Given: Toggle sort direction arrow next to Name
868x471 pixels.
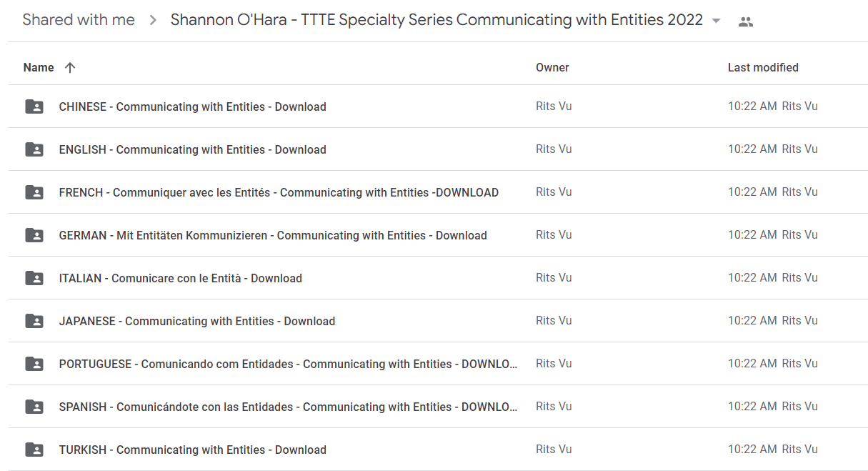Looking at the screenshot, I should coord(69,68).
